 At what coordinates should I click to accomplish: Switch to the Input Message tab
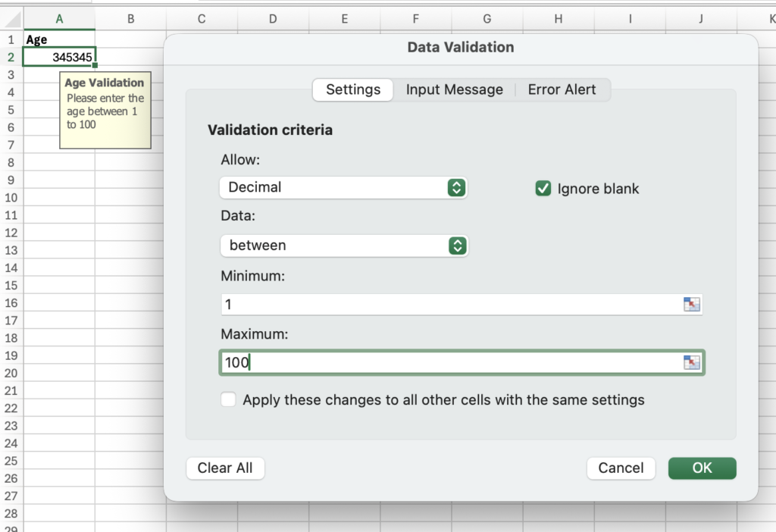pyautogui.click(x=454, y=89)
